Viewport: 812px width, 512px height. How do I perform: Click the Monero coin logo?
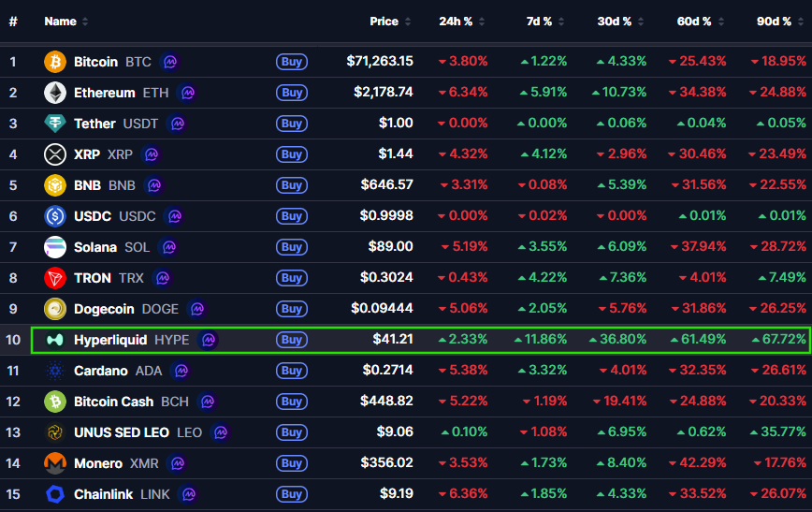(55, 463)
